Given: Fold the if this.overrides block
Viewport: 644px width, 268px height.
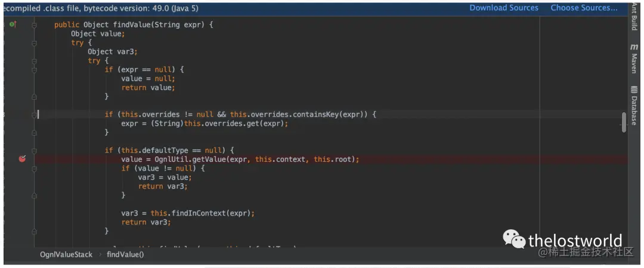Looking at the screenshot, I should click(x=35, y=115).
